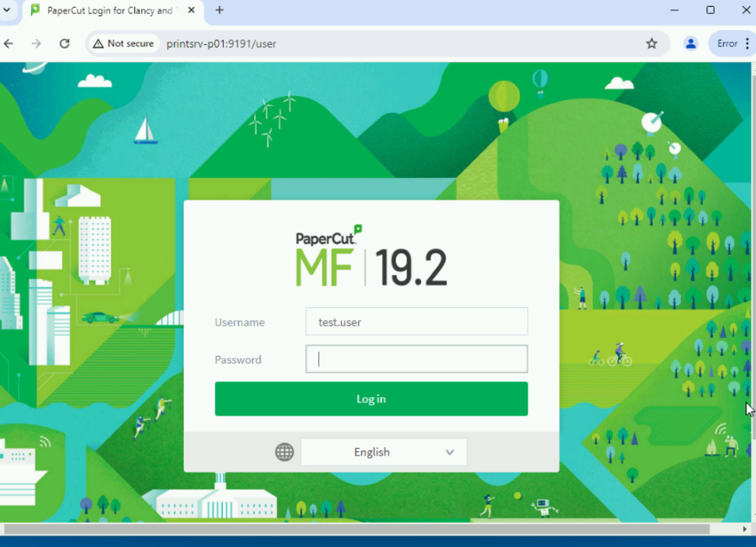The width and height of the screenshot is (756, 547).
Task: Focus the Password input field
Action: click(x=416, y=359)
